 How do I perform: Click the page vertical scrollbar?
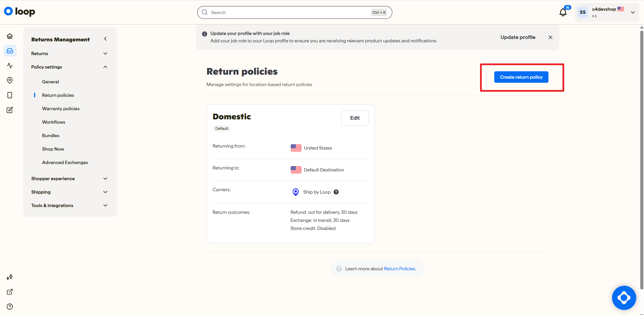tap(642, 160)
